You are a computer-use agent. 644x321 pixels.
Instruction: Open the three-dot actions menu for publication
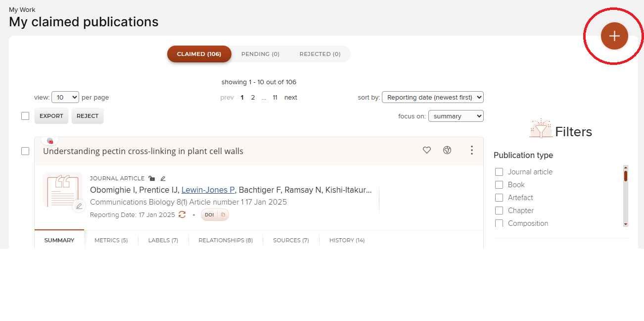(x=472, y=150)
